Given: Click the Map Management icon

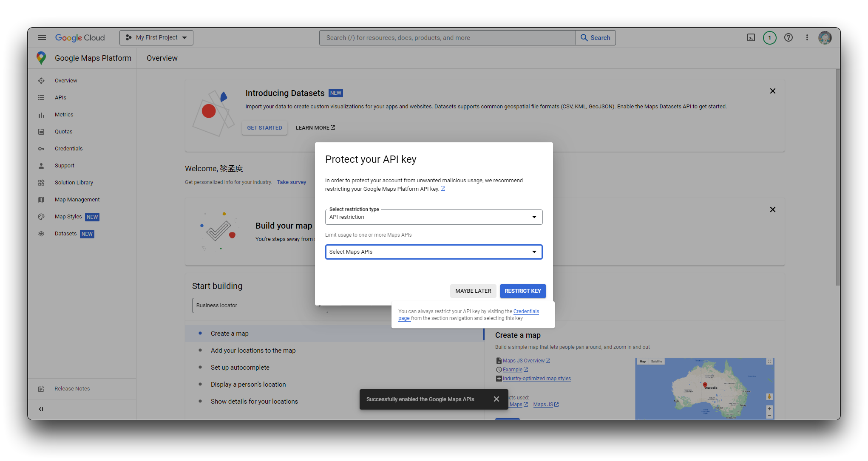Looking at the screenshot, I should click(x=41, y=200).
